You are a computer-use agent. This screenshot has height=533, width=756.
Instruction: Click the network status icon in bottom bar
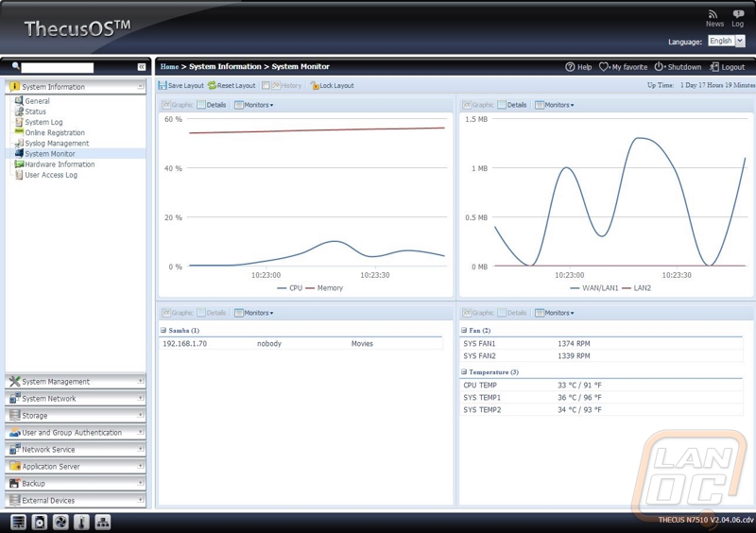[x=103, y=523]
